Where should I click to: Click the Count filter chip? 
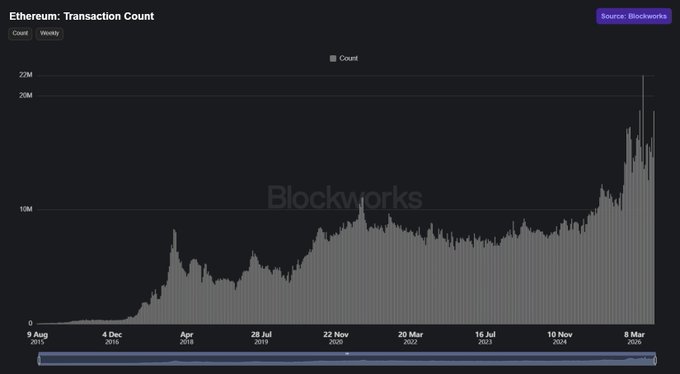[20, 33]
